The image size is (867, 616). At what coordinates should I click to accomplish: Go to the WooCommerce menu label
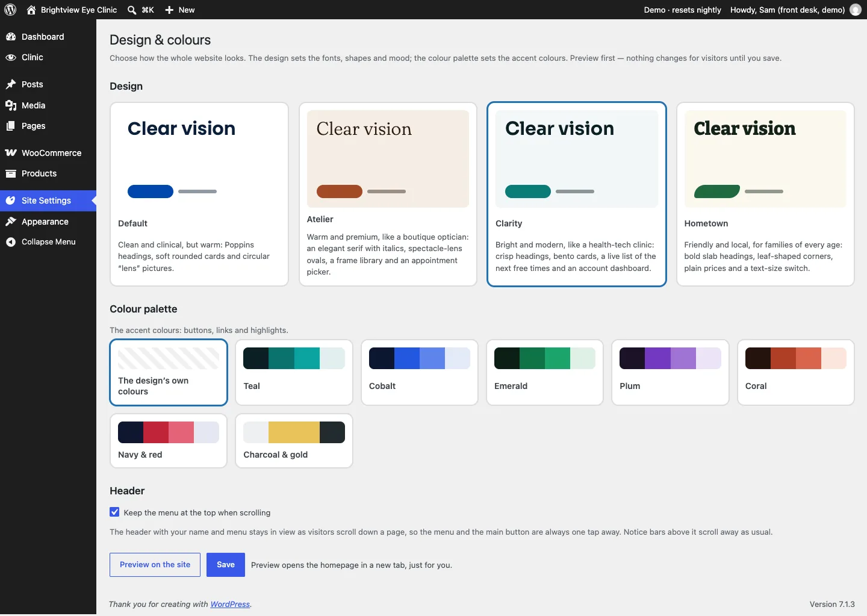click(x=51, y=153)
